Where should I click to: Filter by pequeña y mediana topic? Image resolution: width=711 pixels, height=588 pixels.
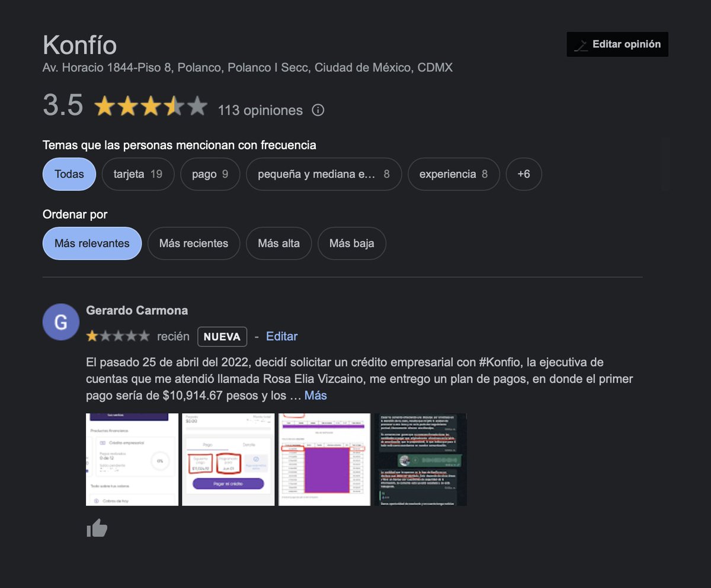[324, 174]
